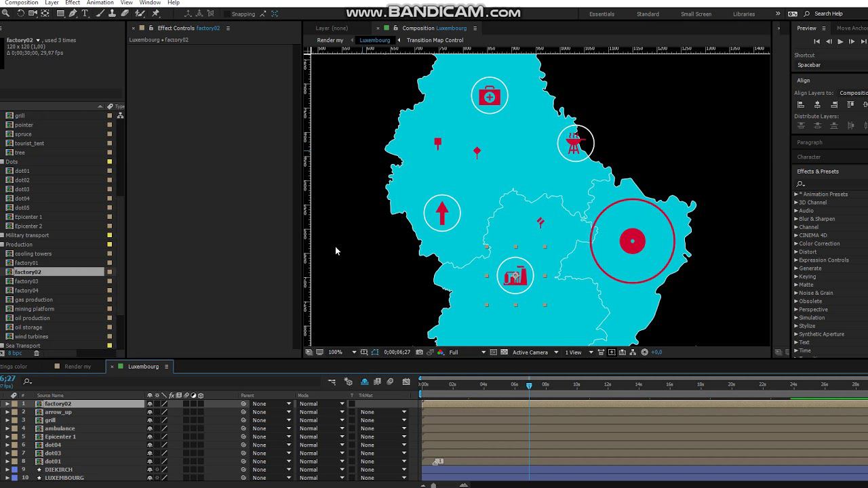Switch to the Render my timeline tab
The image size is (868, 488).
pyautogui.click(x=77, y=367)
